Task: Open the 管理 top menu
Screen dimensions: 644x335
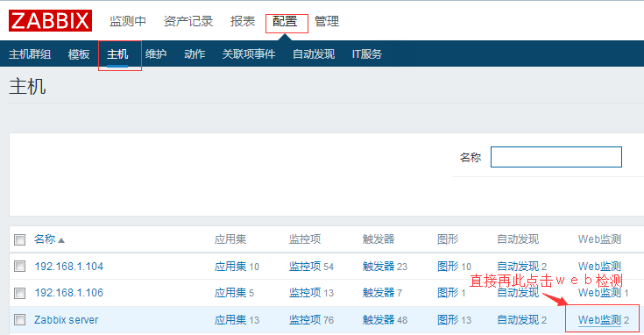Action: point(327,21)
